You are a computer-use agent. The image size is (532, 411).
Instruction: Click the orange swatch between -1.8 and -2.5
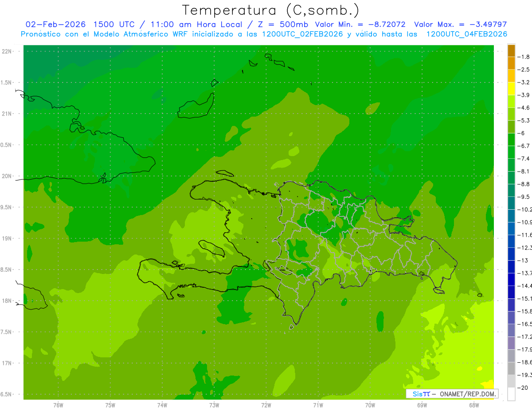coord(511,63)
